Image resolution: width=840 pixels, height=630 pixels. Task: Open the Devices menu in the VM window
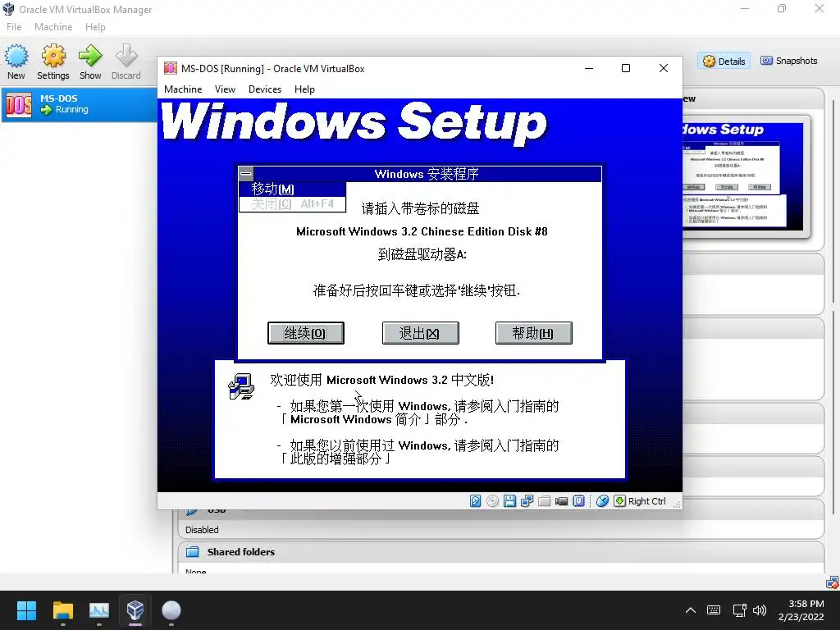[x=265, y=89]
